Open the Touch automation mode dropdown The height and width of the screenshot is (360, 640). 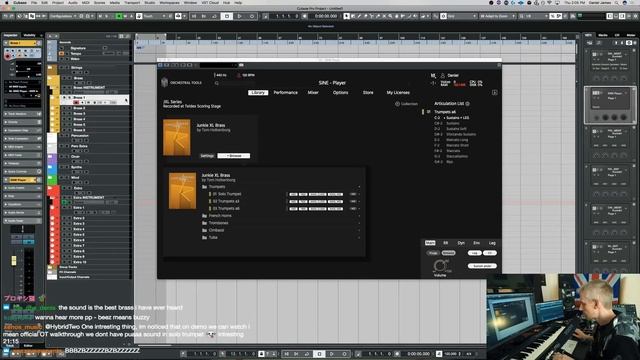pyautogui.click(x=154, y=16)
